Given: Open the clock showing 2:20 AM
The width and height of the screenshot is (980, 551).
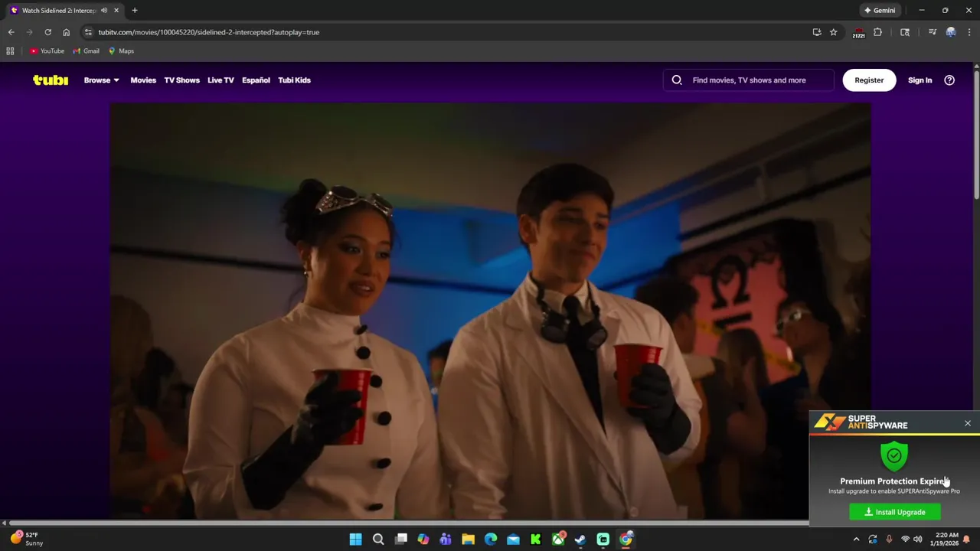Looking at the screenshot, I should click(946, 539).
